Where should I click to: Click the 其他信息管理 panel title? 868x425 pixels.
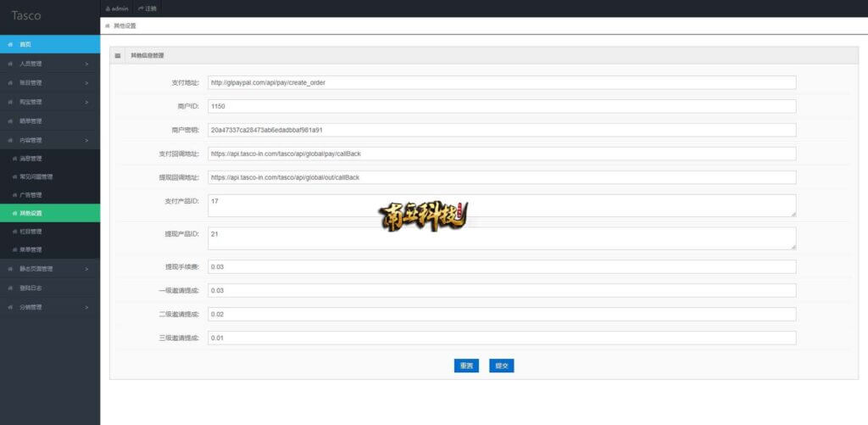[x=147, y=56]
